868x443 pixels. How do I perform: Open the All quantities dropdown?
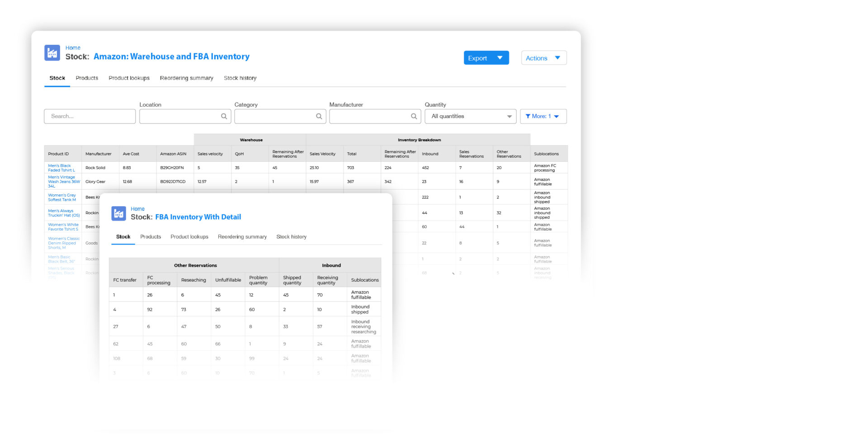click(x=470, y=116)
